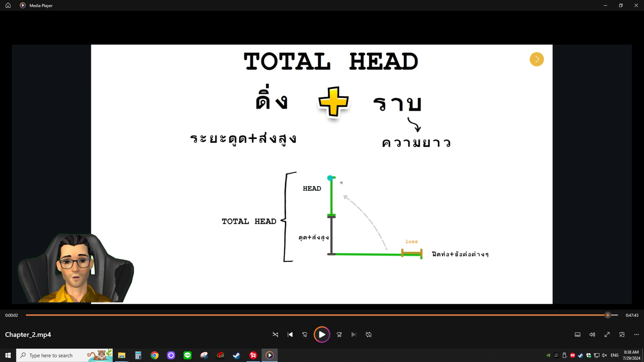The height and width of the screenshot is (362, 644).
Task: Toggle repeat mode
Action: (x=369, y=335)
